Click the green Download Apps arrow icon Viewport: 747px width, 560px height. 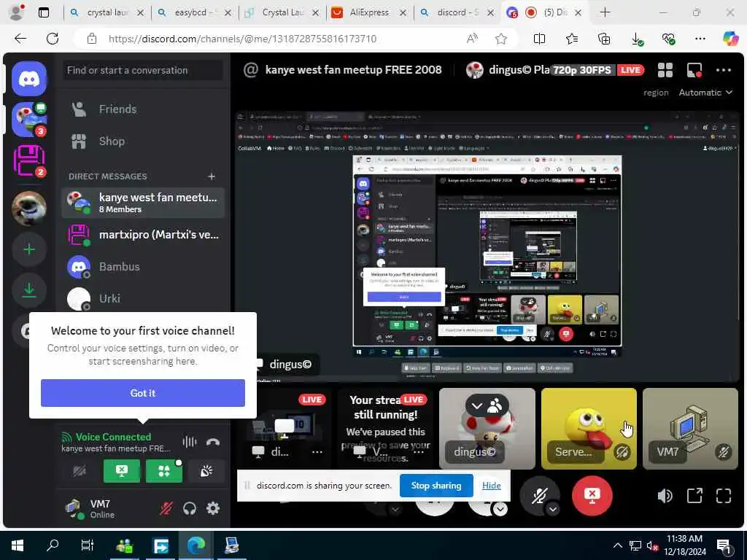[x=29, y=289]
